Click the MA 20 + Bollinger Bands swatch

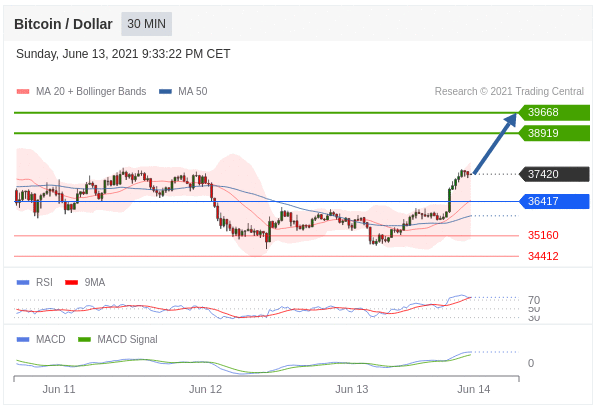click(x=23, y=91)
